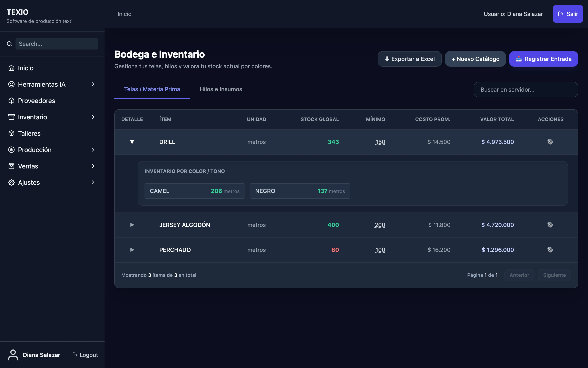Click the Producción circle icon
Screen dimensions: 588x368
click(x=11, y=150)
